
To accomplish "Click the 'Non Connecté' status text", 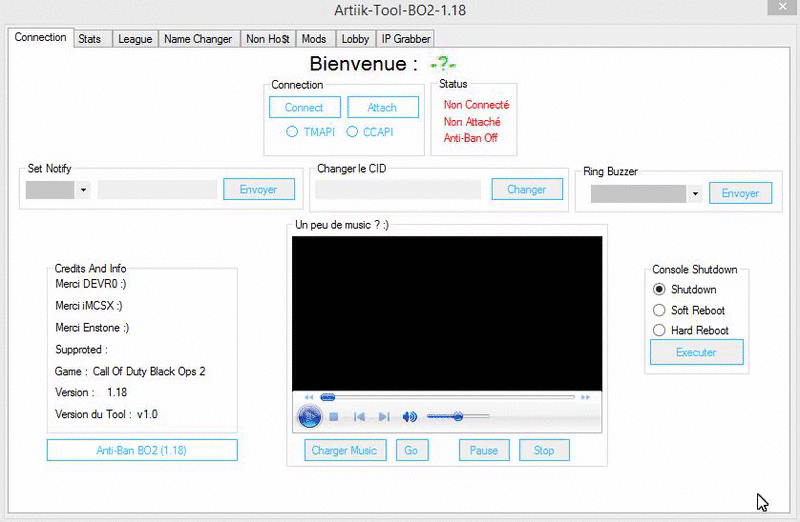I will (x=476, y=105).
